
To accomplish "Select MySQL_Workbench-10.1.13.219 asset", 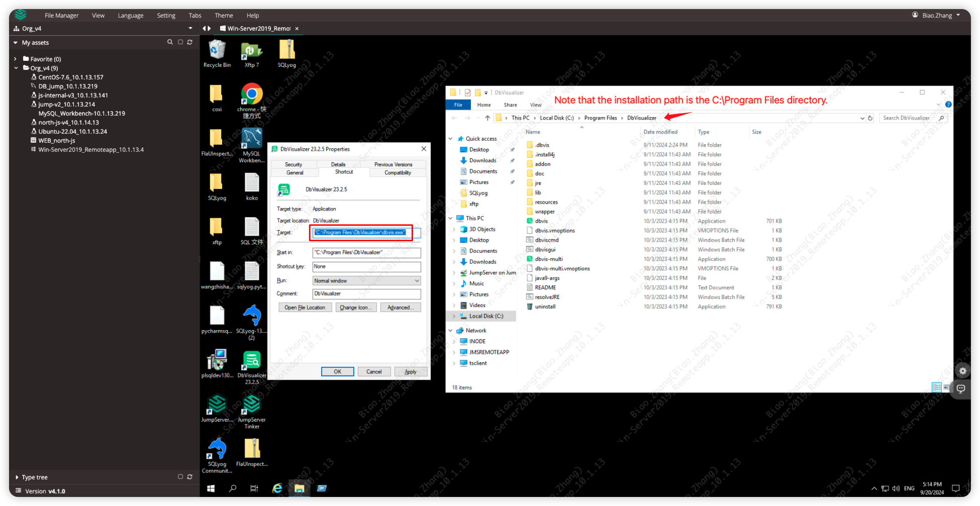I will tap(81, 114).
